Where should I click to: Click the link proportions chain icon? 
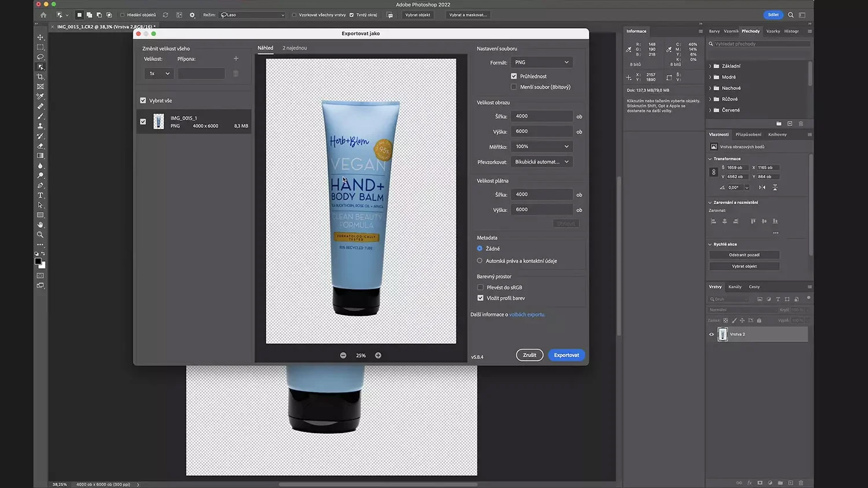(713, 172)
